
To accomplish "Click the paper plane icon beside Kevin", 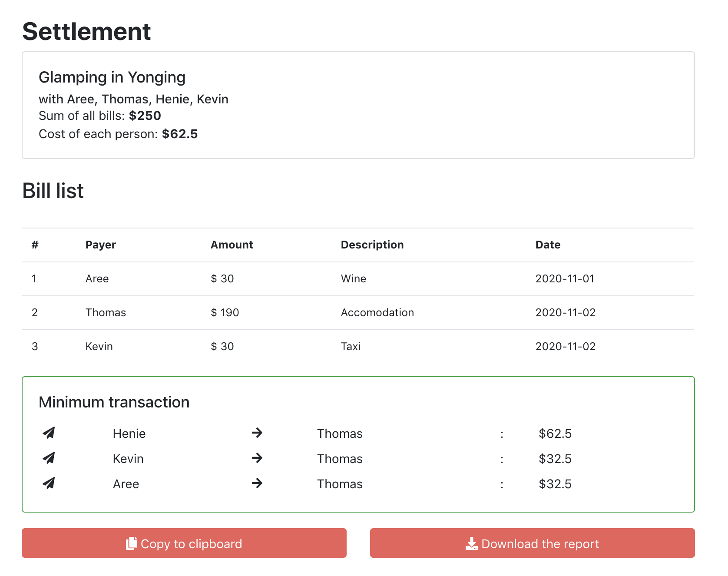I will click(49, 458).
